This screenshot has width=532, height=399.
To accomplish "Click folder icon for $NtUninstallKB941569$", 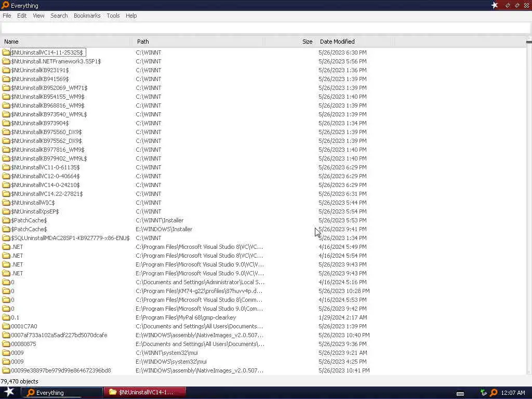I will [6, 79].
